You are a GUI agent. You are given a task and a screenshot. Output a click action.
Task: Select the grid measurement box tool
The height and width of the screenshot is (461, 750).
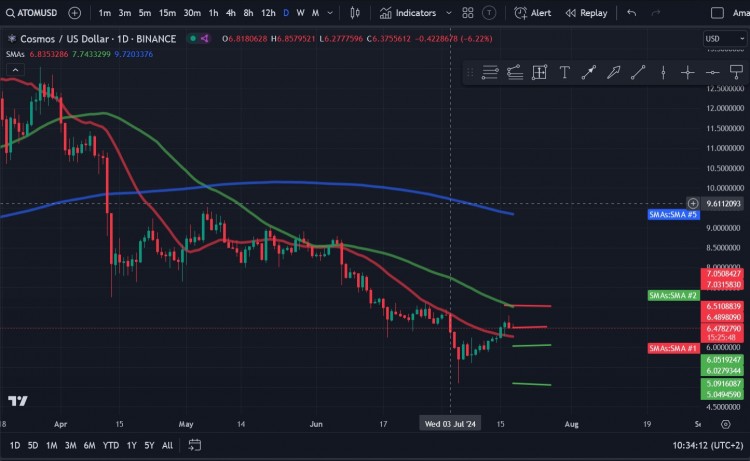pos(539,72)
